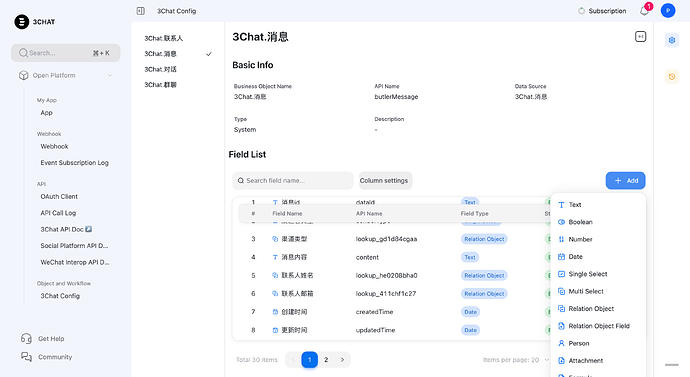The image size is (690, 377).
Task: Click the Relation Object Field icon in dropdown
Action: pos(561,326)
